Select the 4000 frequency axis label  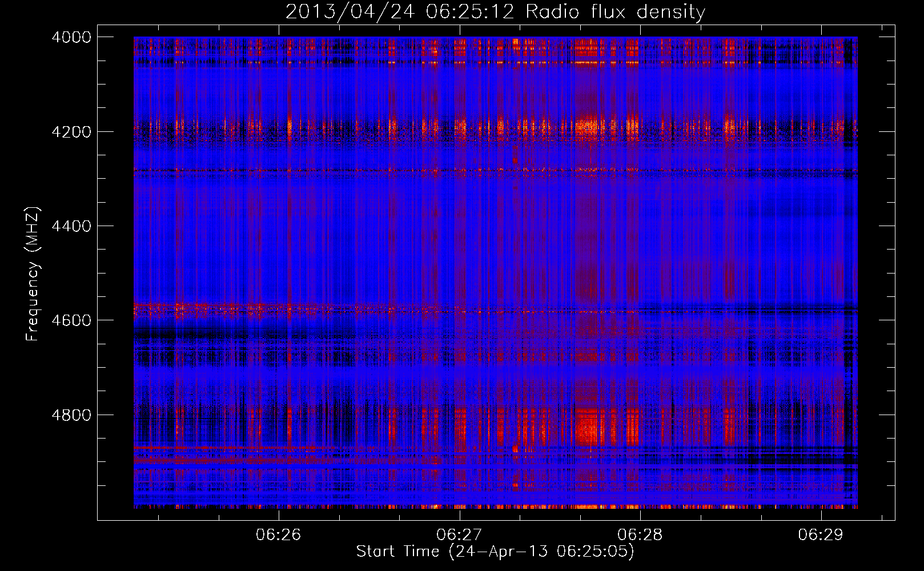[71, 37]
